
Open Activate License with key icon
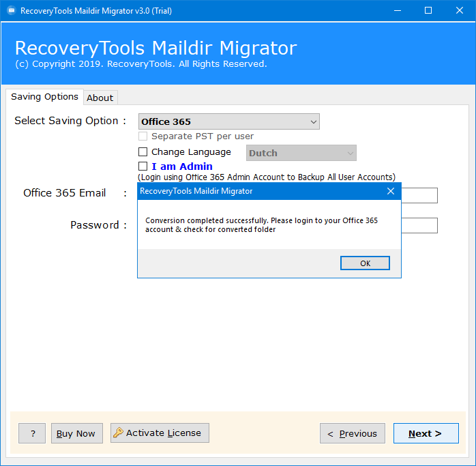(160, 433)
